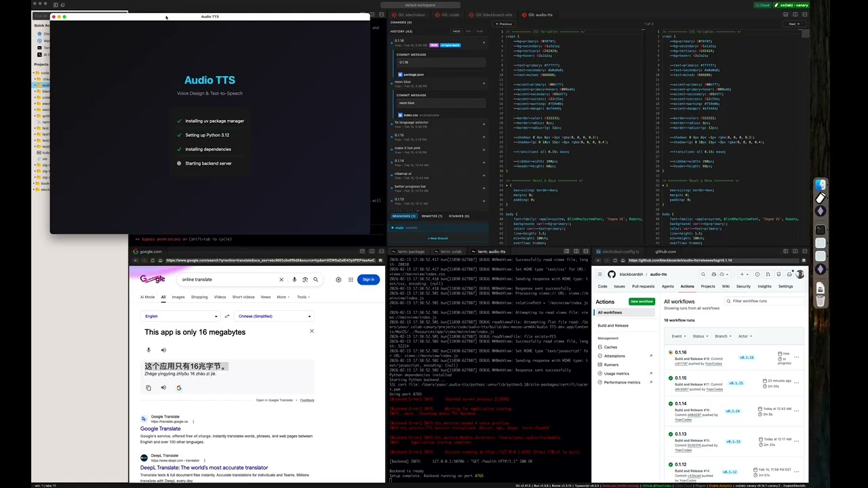This screenshot has width=868, height=488.
Task: Select the main branch in Branches list
Action: click(439, 228)
